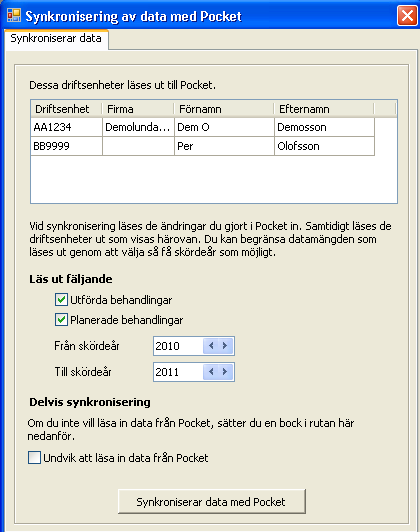Click the application icon in title bar

click(14, 15)
